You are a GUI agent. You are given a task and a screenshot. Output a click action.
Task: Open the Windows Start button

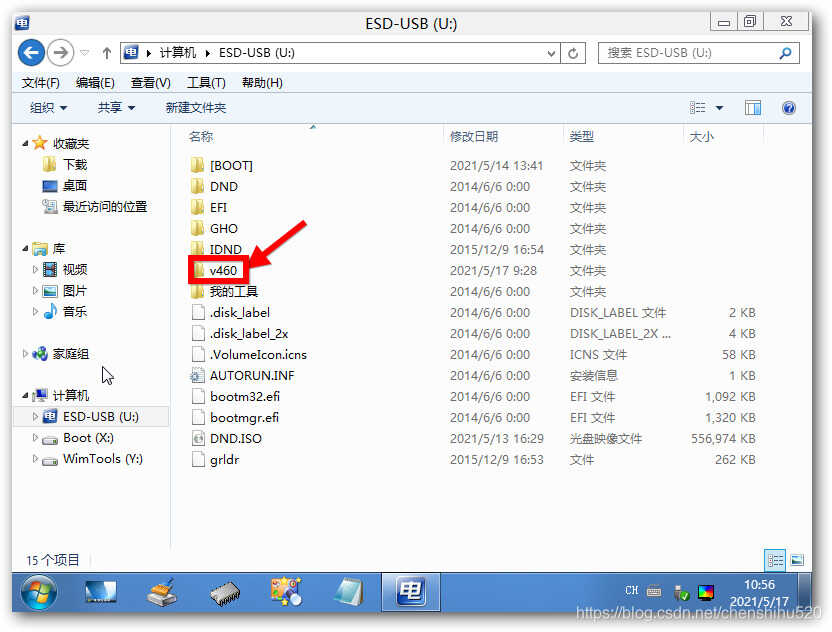[x=39, y=592]
